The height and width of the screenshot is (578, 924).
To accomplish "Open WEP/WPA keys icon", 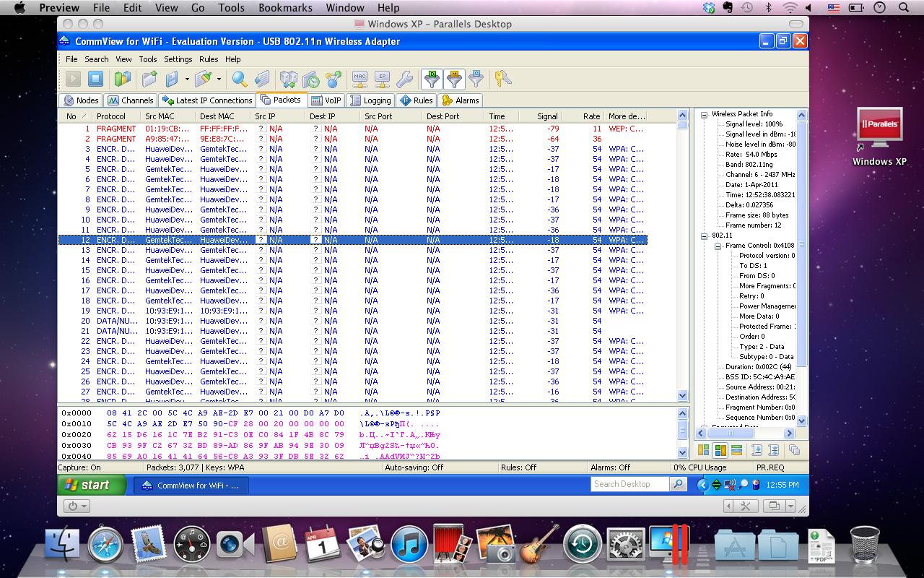I will coord(503,79).
